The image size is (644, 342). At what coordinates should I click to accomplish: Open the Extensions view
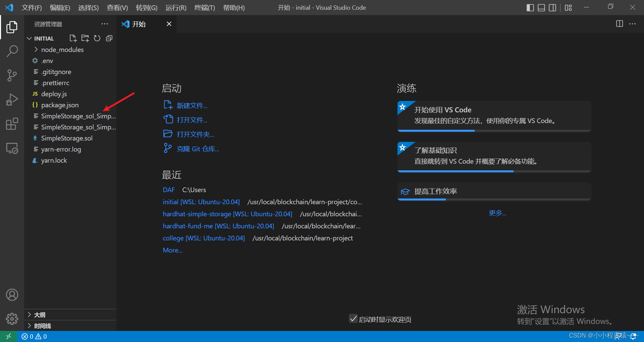point(12,124)
